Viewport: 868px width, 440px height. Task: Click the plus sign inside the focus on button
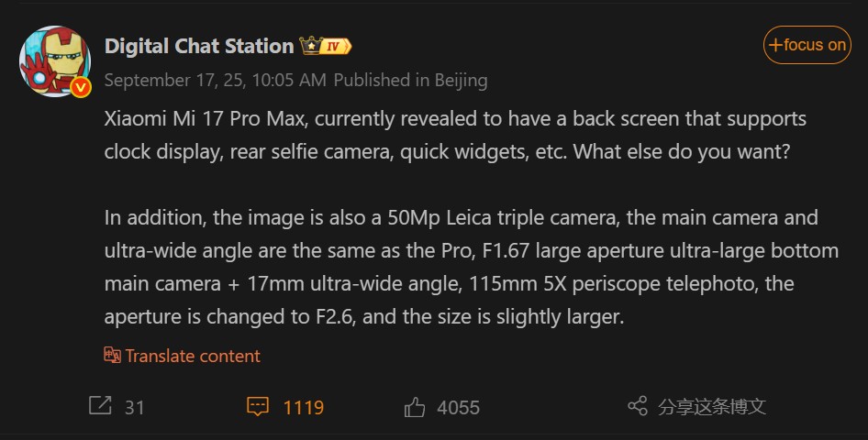click(776, 45)
